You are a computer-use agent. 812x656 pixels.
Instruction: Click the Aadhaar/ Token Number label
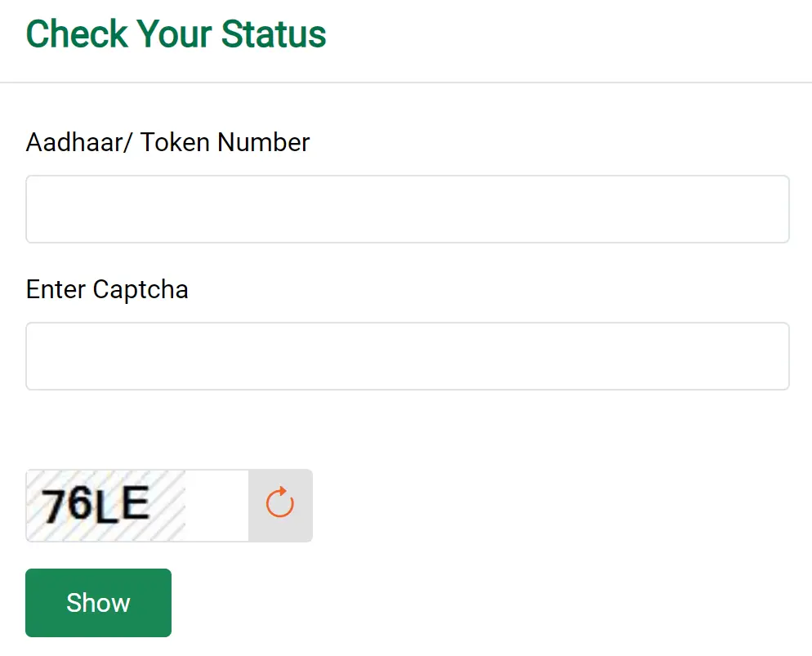167,142
